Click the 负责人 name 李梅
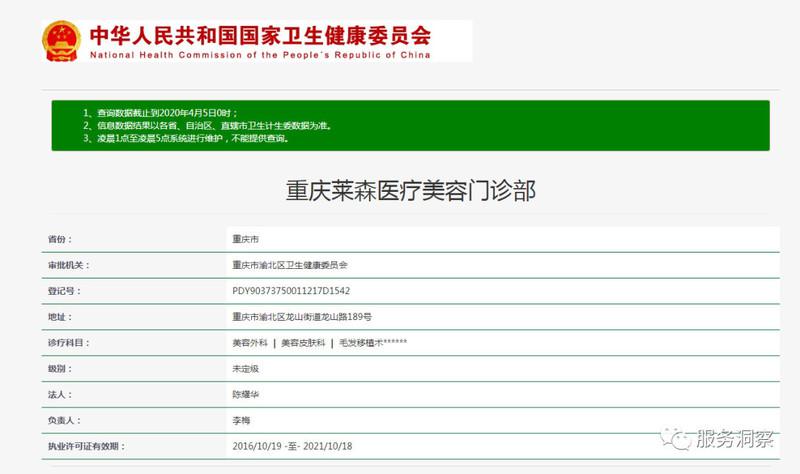This screenshot has height=474, width=800. (241, 421)
